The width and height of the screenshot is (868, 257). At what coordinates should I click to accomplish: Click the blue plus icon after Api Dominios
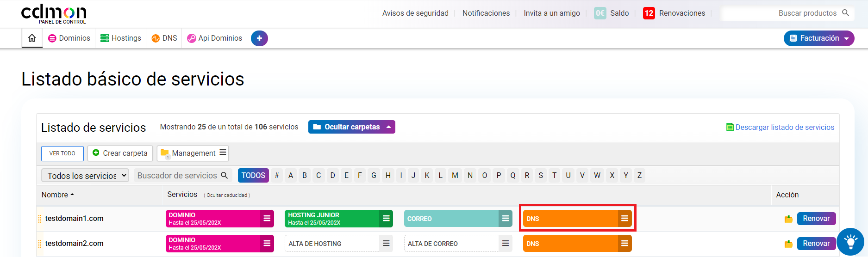pos(259,38)
